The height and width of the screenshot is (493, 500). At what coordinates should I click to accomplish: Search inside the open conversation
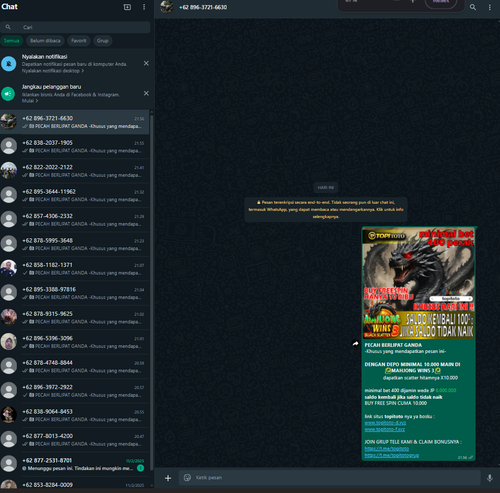tap(473, 7)
